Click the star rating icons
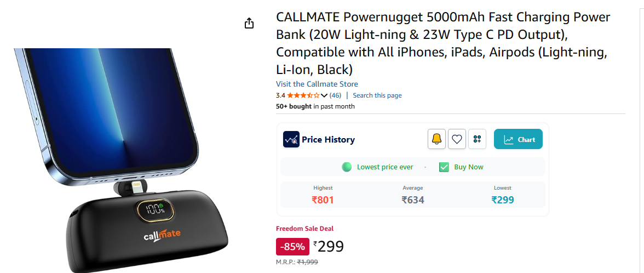This screenshot has width=644, height=273. [303, 95]
